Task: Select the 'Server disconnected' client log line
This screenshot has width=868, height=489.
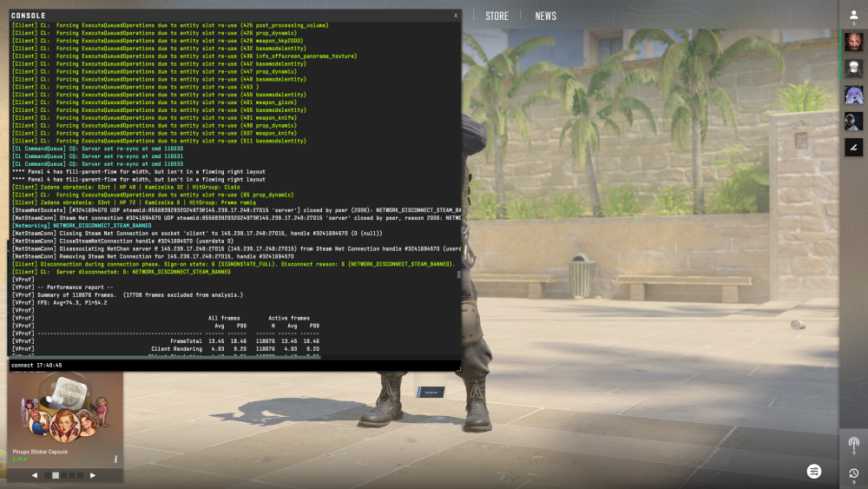Action: (x=122, y=272)
